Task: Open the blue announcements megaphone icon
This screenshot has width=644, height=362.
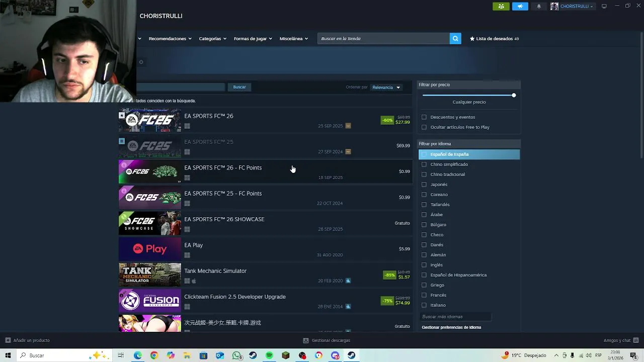Action: 520,7
